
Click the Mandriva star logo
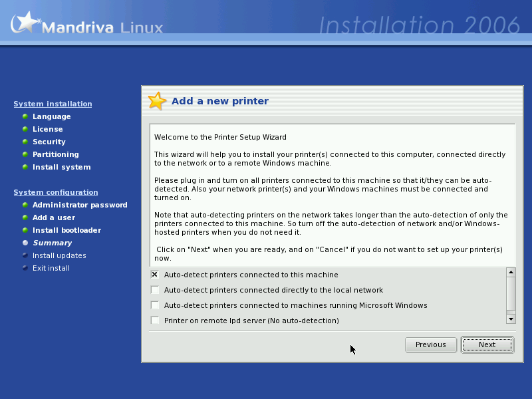[25, 23]
